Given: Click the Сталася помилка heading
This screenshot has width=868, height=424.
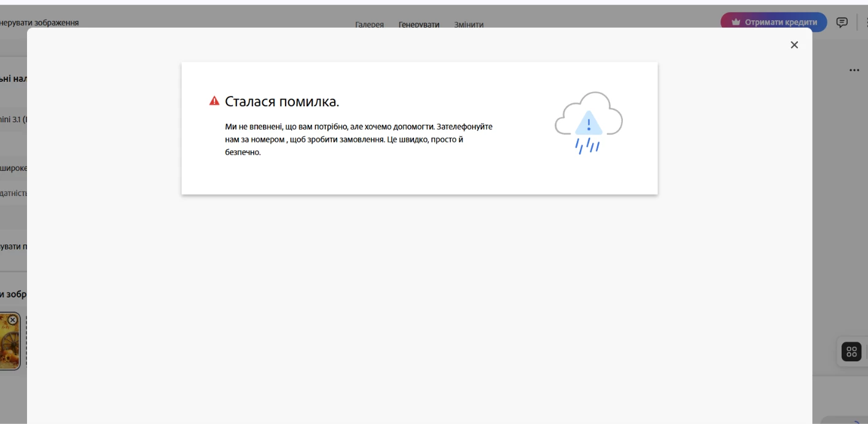Looking at the screenshot, I should click(x=282, y=101).
